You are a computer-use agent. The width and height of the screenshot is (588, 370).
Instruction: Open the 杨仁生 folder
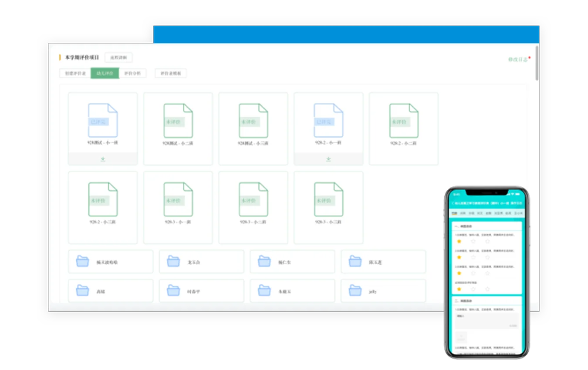coord(292,262)
